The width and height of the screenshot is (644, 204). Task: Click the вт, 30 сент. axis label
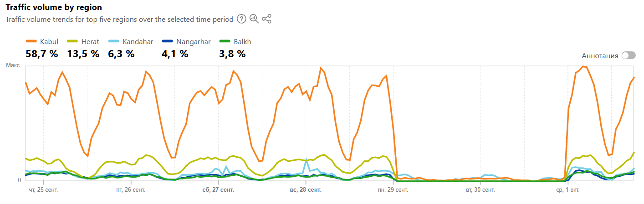tap(480, 189)
